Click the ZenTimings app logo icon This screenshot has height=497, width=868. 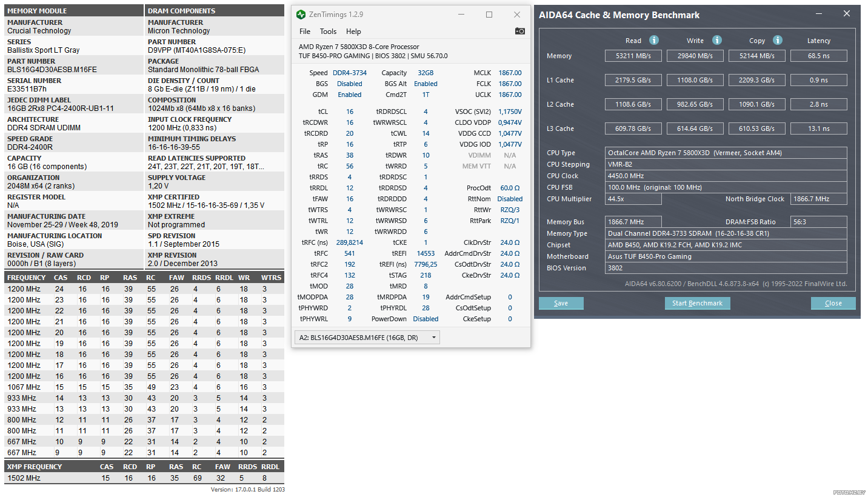(x=301, y=15)
